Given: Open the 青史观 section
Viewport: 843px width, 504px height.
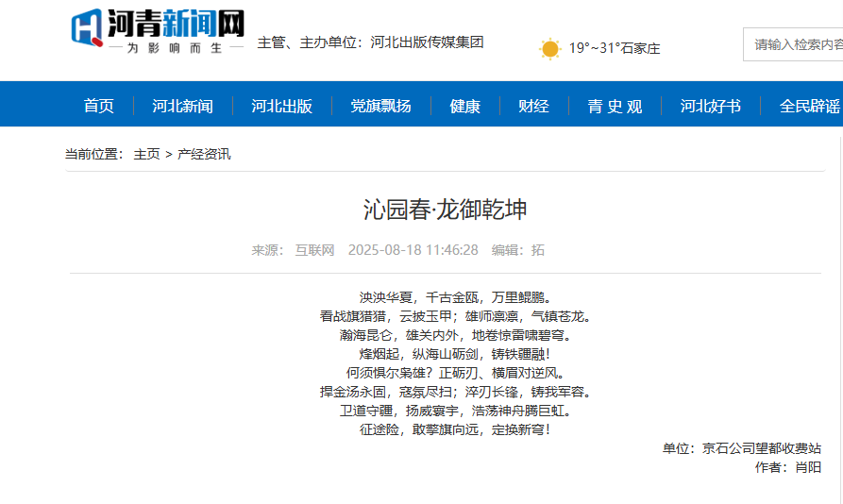Looking at the screenshot, I should point(615,106).
